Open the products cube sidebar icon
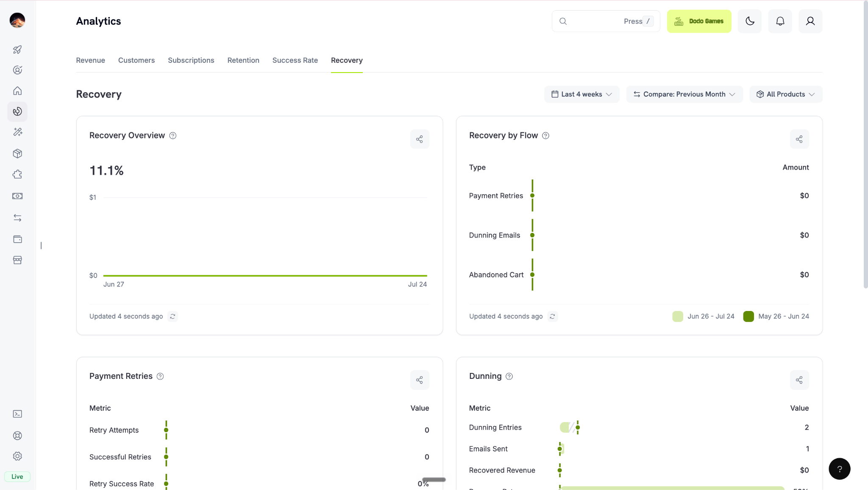Image resolution: width=868 pixels, height=490 pixels. [17, 154]
